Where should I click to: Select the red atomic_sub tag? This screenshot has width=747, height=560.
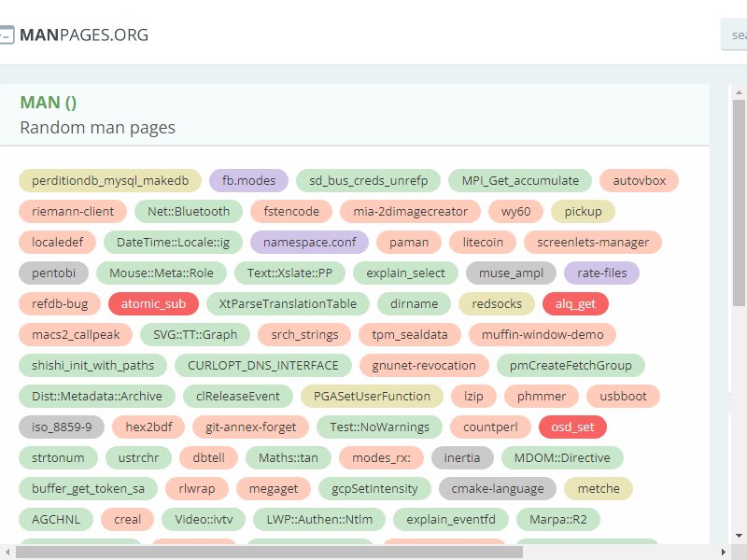pos(153,303)
